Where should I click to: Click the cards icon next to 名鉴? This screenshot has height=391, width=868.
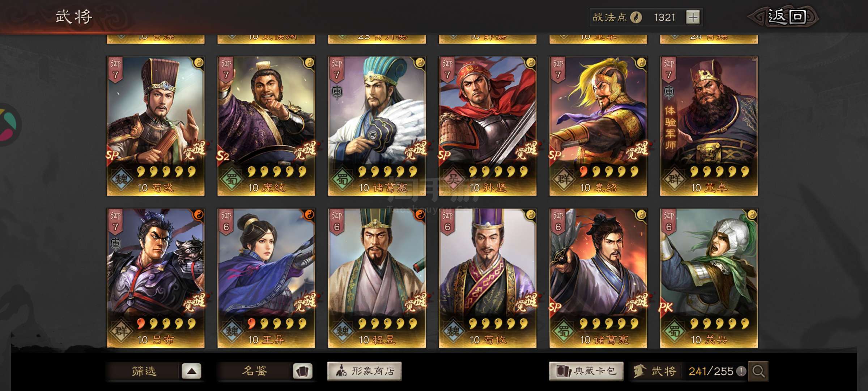pos(302,371)
